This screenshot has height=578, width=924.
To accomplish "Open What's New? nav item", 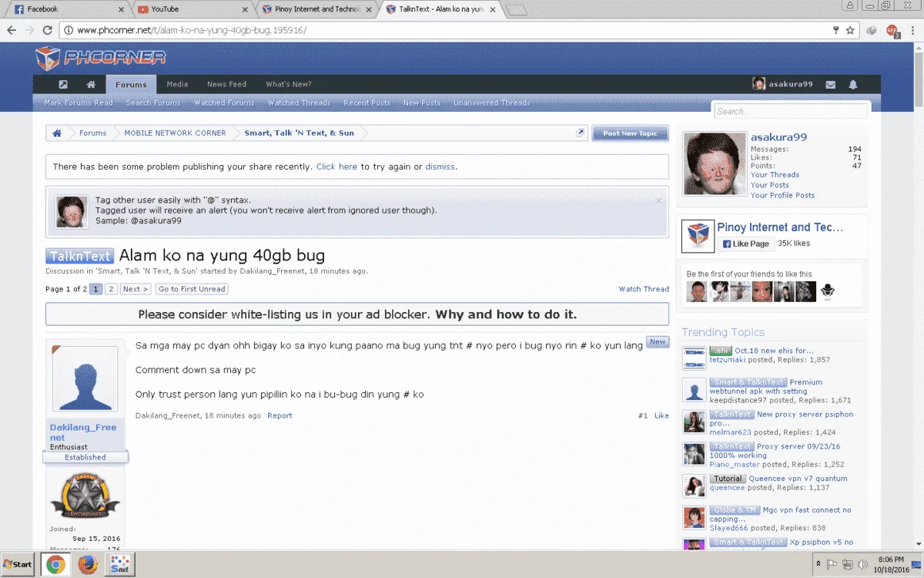I will coord(289,85).
